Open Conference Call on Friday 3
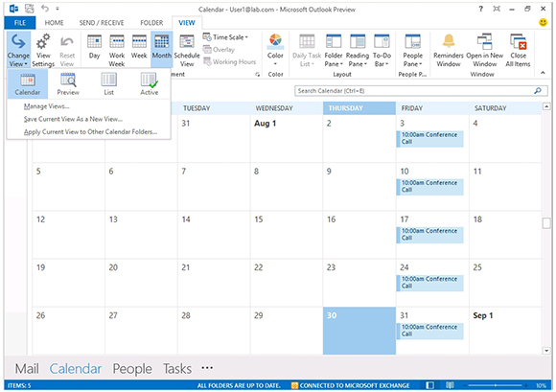The width and height of the screenshot is (556, 392). (429, 138)
